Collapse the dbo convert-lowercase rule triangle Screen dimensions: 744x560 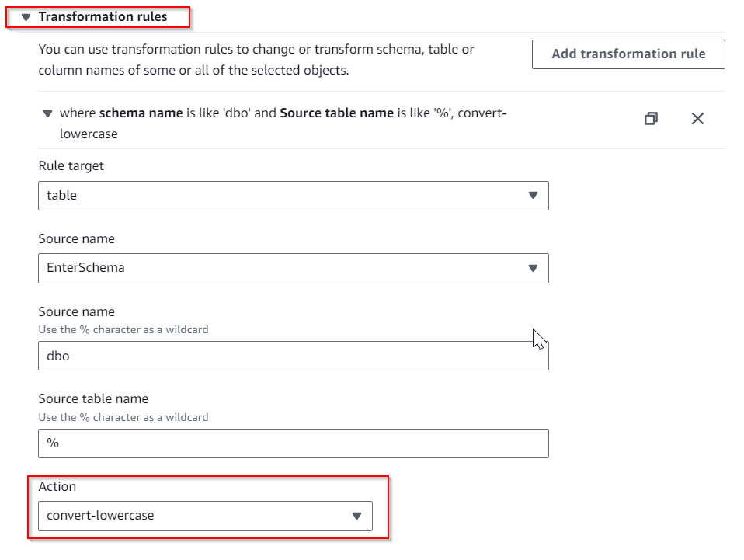(47, 114)
